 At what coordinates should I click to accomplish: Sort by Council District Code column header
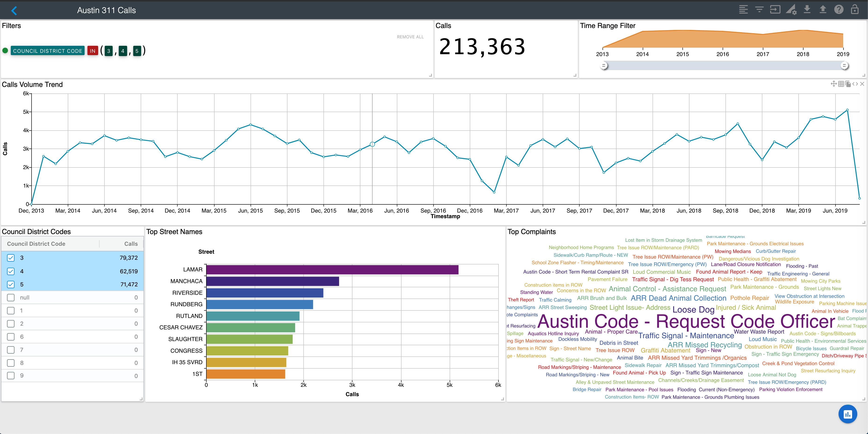click(36, 244)
